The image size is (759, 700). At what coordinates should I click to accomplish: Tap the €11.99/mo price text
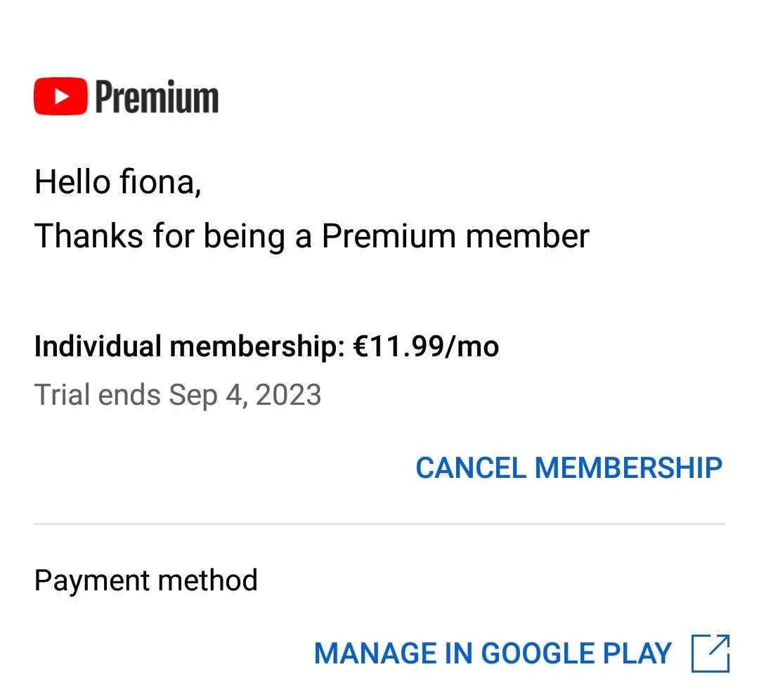426,346
